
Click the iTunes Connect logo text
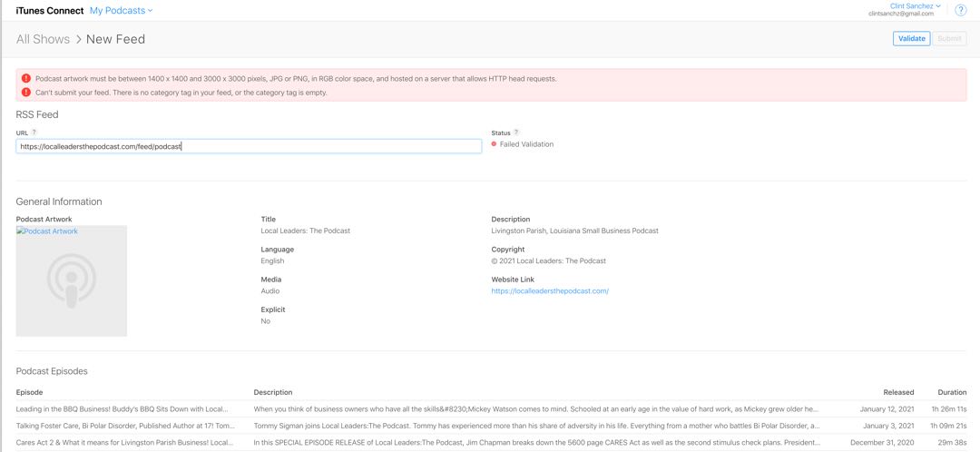50,11
